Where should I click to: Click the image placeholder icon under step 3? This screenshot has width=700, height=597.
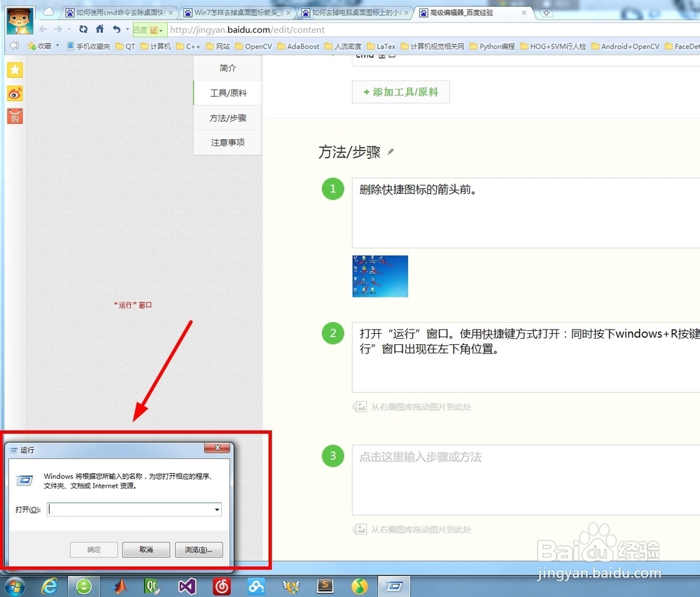360,529
